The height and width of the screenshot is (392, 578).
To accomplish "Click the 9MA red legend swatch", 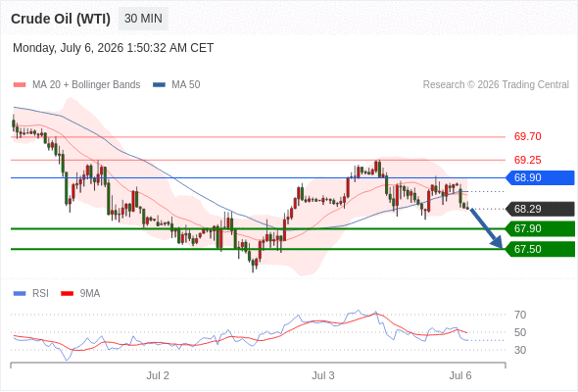I will pyautogui.click(x=67, y=294).
